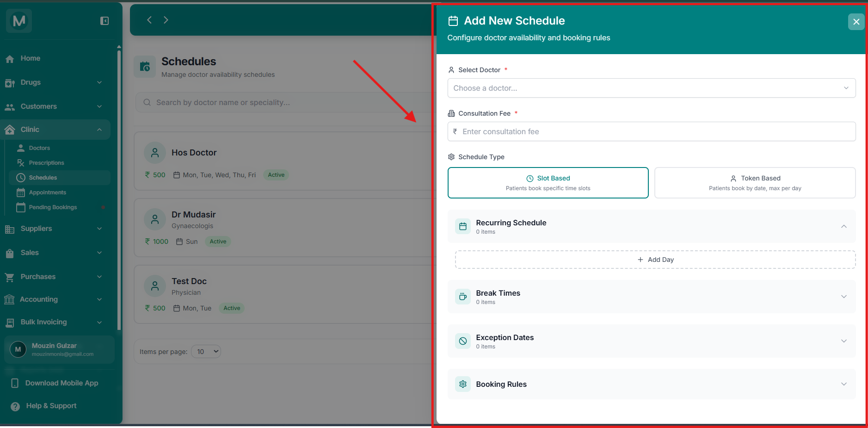Collapse the sidebar with the panel toggle icon
The image size is (868, 428).
click(105, 21)
